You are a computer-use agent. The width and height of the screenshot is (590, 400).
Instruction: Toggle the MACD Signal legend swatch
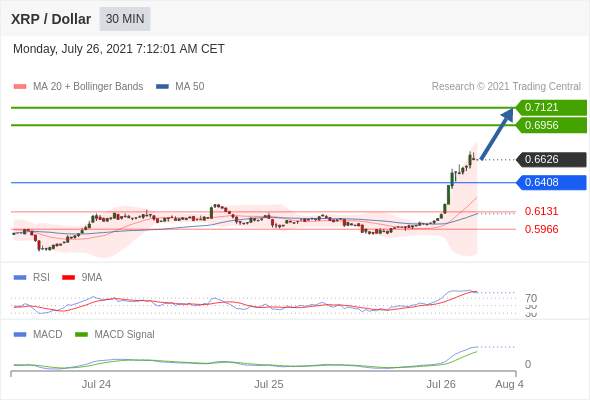click(x=81, y=335)
